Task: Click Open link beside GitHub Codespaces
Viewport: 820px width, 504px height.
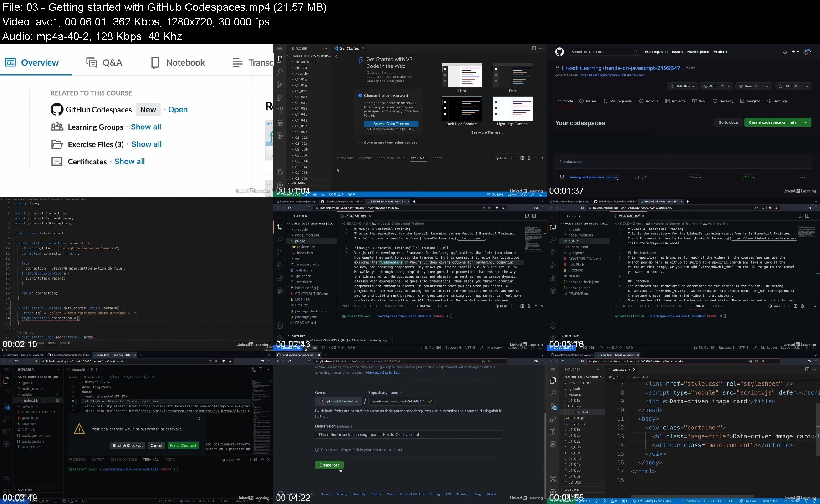Action: pos(178,109)
